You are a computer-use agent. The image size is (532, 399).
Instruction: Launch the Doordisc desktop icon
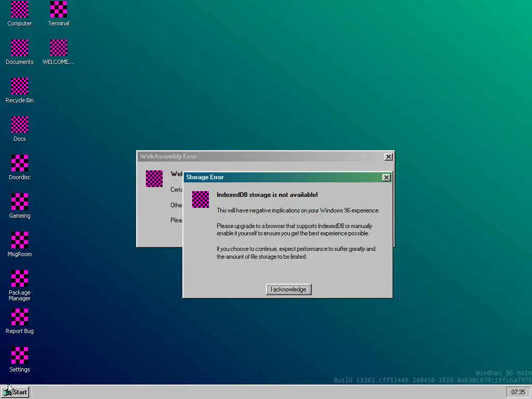tap(19, 167)
